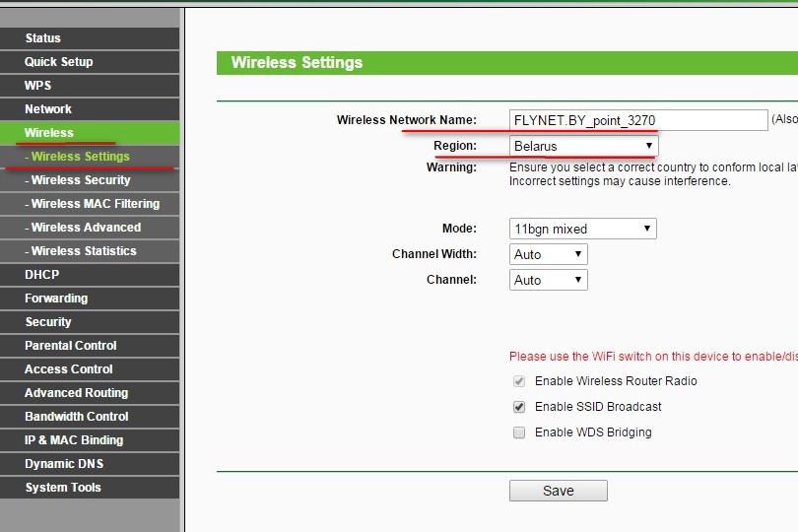Click the 'Mode:' label

(459, 229)
